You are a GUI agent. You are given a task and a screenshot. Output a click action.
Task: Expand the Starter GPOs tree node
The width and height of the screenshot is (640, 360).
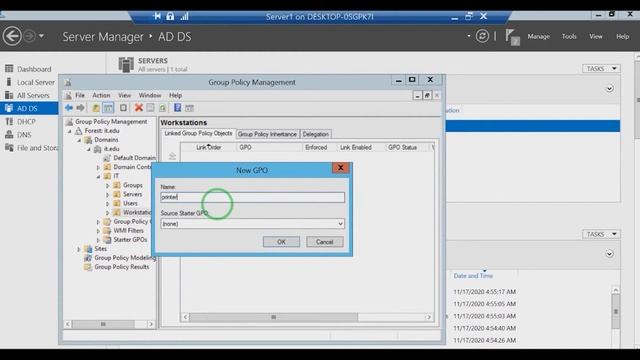98,240
